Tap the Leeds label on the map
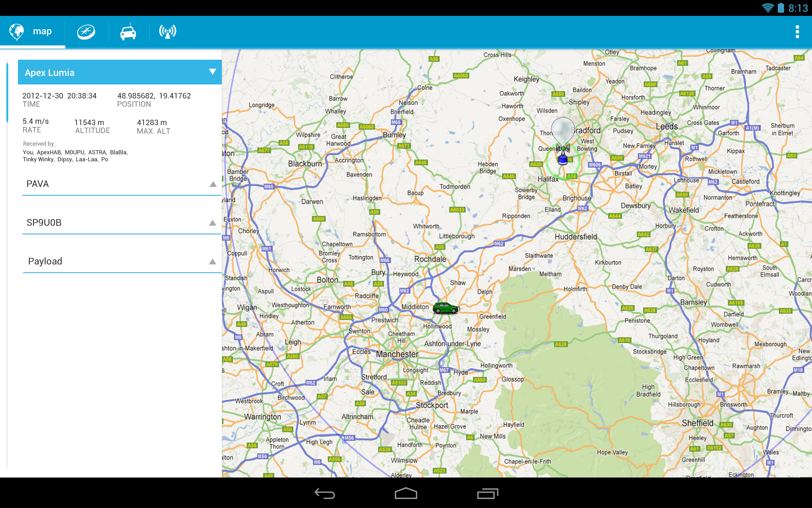This screenshot has height=508, width=812. tap(667, 127)
